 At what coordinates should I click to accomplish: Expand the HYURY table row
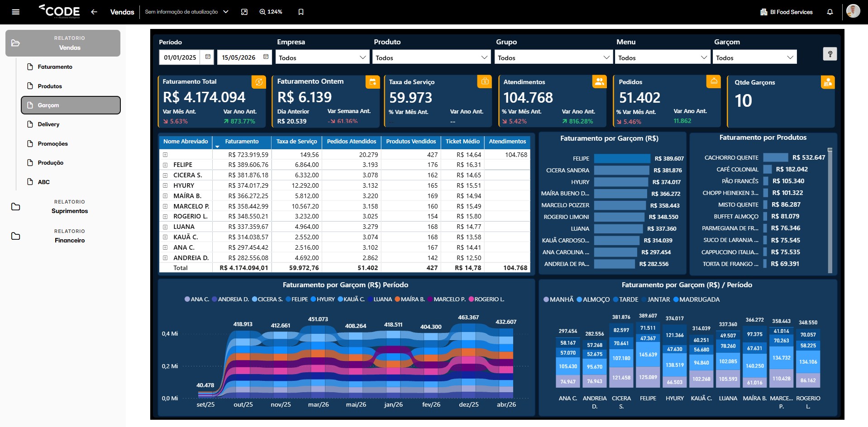tap(165, 185)
